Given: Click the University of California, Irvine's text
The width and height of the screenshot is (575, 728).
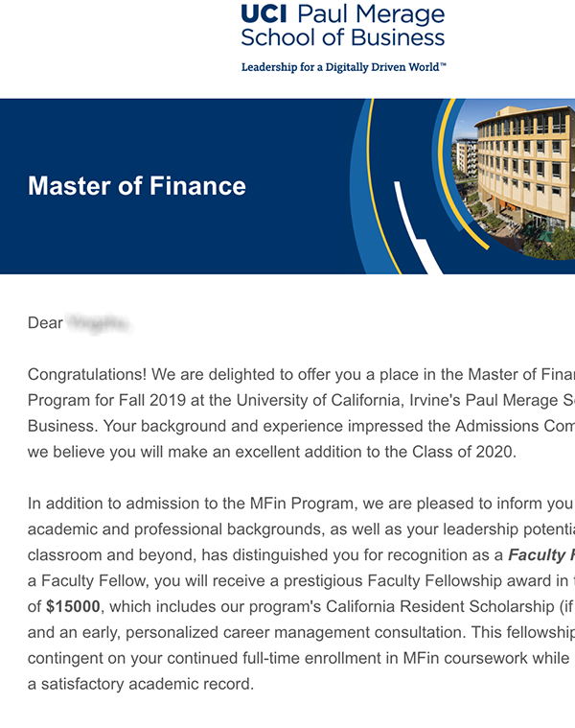Looking at the screenshot, I should point(387,400).
